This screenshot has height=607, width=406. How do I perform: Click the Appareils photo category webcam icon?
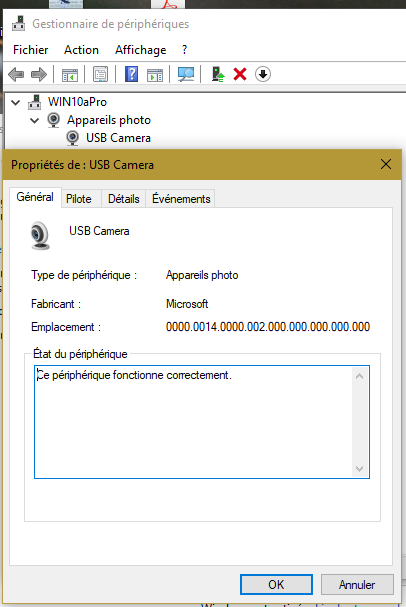click(x=53, y=120)
